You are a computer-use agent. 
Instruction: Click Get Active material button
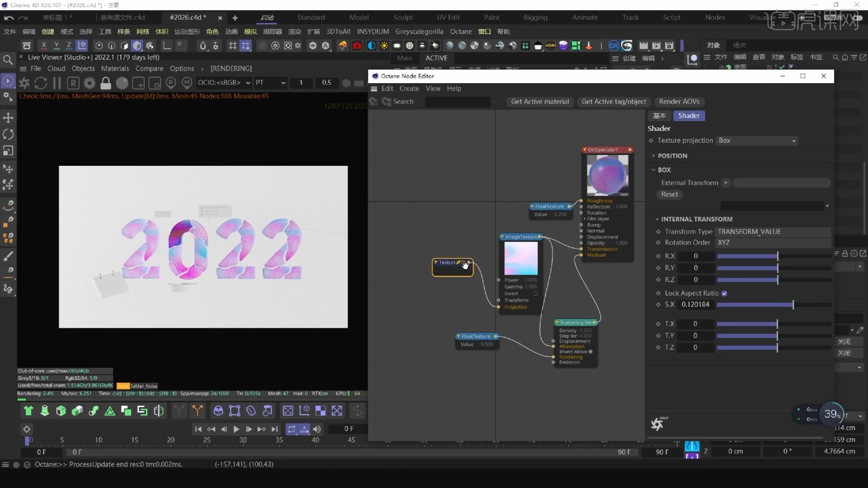click(540, 102)
